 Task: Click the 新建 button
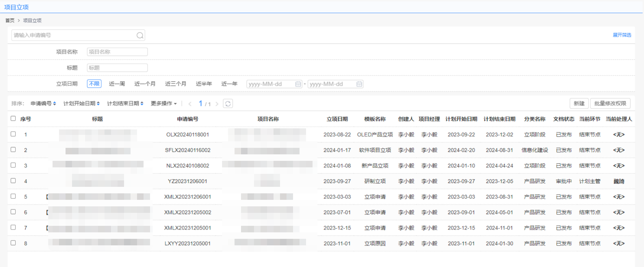point(579,103)
